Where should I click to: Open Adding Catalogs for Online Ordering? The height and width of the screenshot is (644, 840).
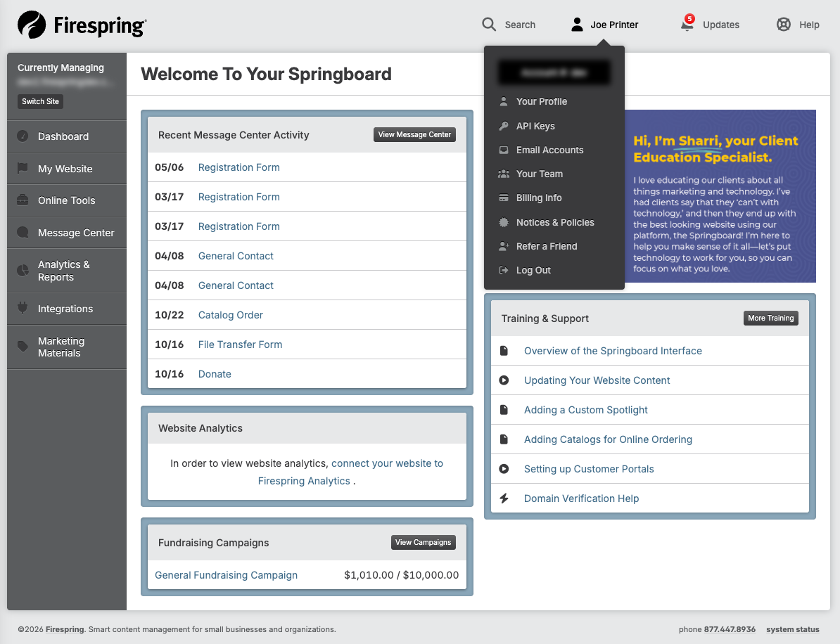[x=608, y=439]
